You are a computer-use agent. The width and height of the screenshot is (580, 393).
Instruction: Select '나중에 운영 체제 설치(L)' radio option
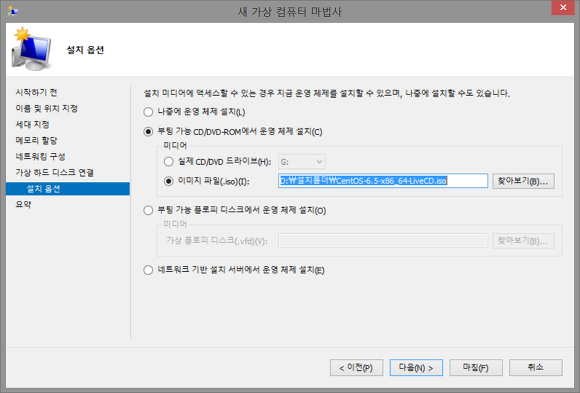pyautogui.click(x=148, y=112)
